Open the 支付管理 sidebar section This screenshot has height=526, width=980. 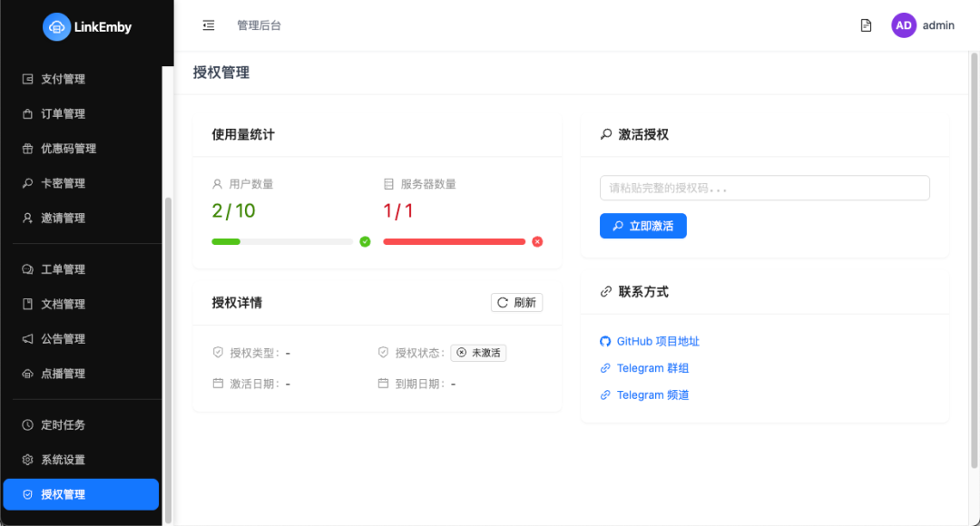click(63, 79)
